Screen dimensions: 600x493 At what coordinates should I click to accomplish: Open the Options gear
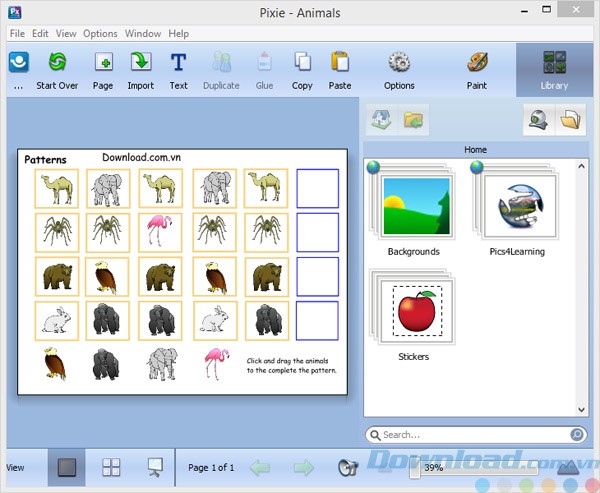(399, 68)
